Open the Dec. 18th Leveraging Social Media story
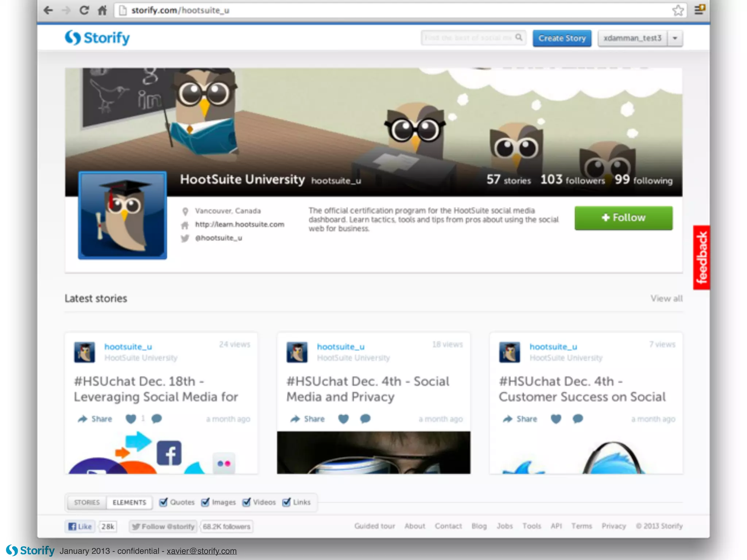Screen dimensions: 747x560 [x=156, y=389]
